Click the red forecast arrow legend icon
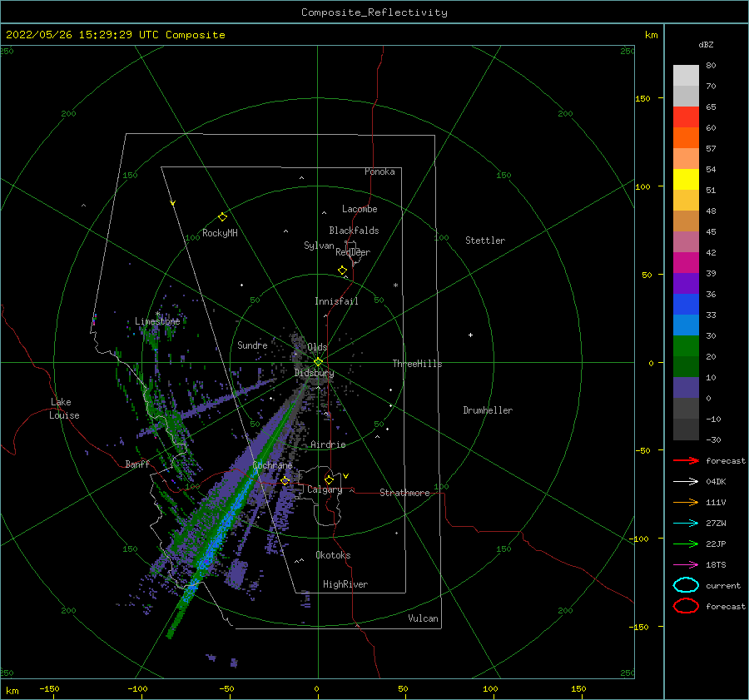Viewport: 749px width, 700px height. point(686,460)
